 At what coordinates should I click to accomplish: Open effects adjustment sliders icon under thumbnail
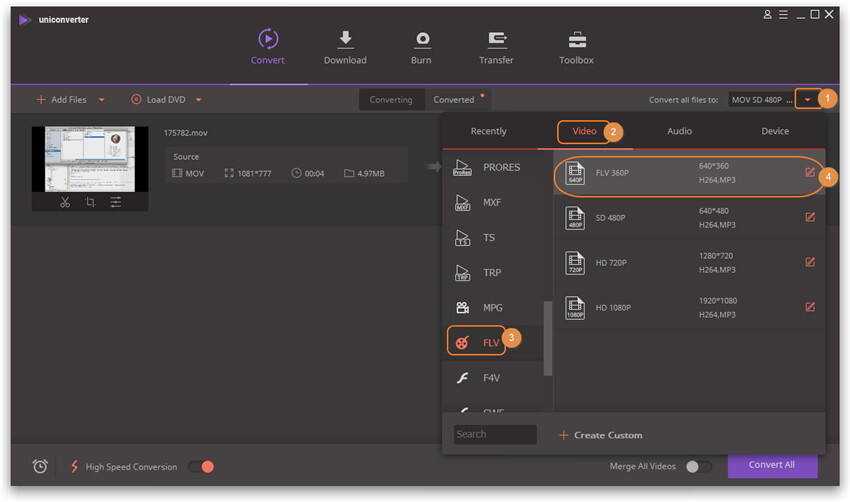click(116, 201)
